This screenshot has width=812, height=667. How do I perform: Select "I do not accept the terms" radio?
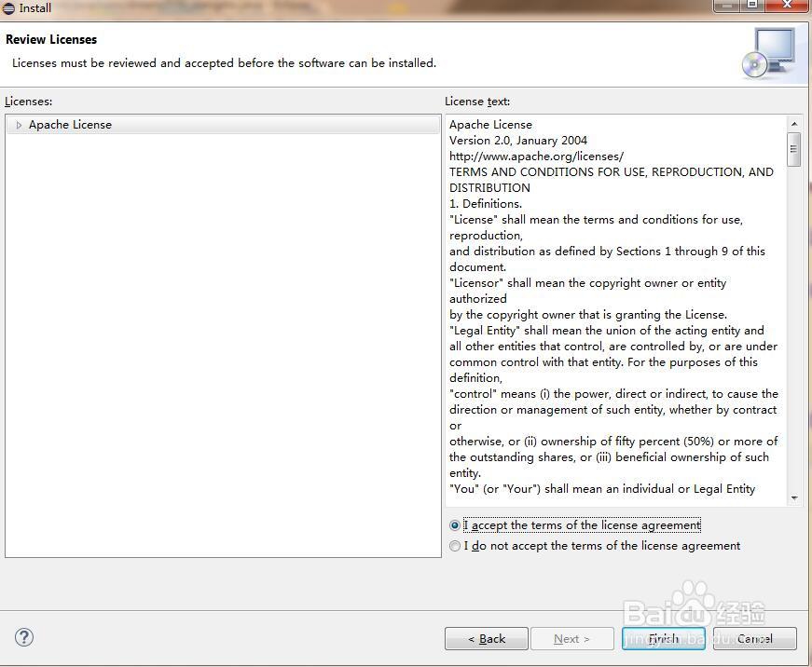click(x=455, y=546)
